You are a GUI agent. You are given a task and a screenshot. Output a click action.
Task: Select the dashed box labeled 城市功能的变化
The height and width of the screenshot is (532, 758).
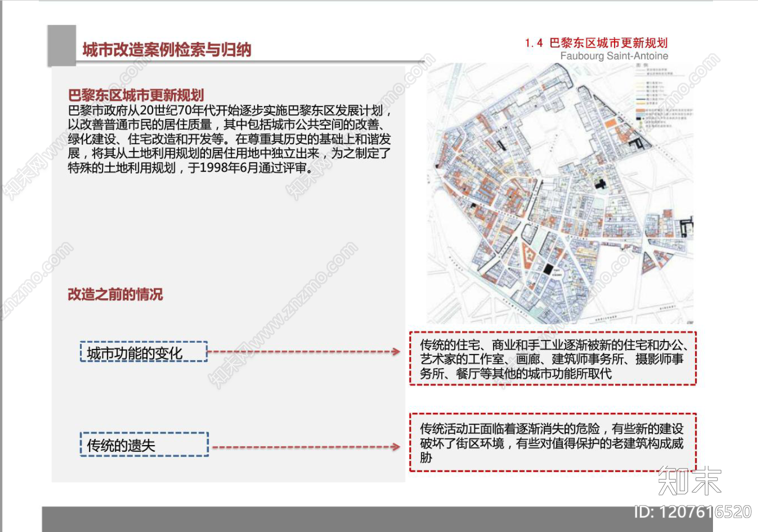point(143,352)
